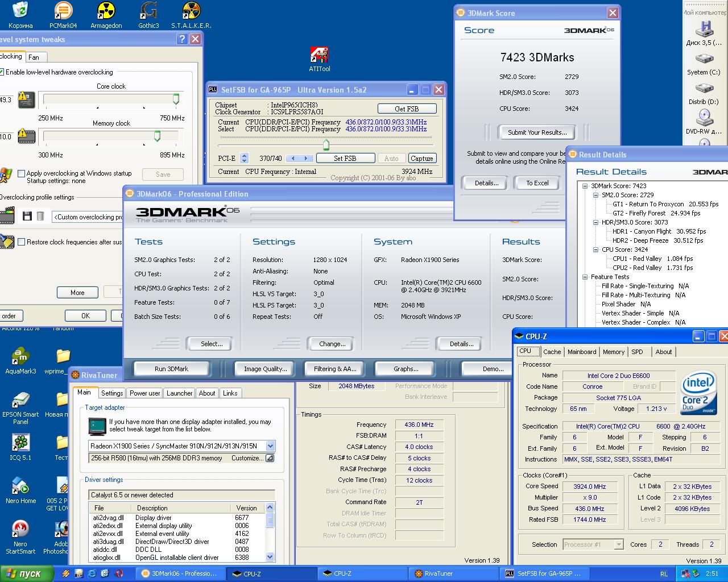This screenshot has height=582, width=728.
Task: Click the Set FSB button
Action: tap(345, 158)
